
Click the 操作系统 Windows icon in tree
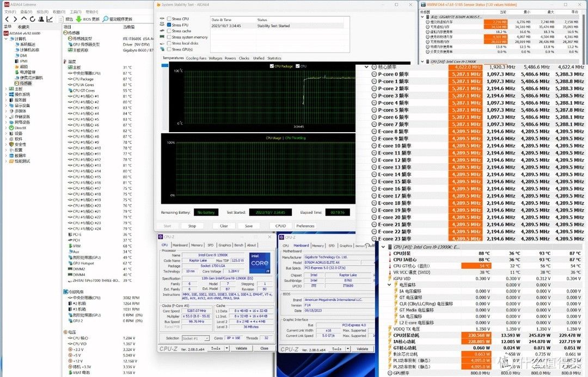11,95
